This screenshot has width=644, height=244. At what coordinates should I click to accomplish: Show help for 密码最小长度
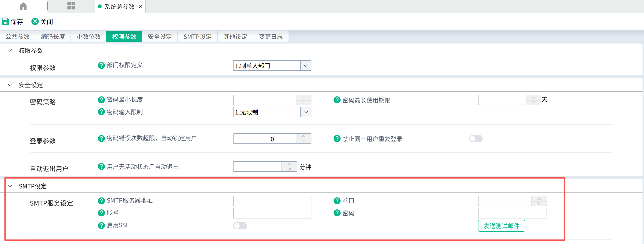(101, 100)
